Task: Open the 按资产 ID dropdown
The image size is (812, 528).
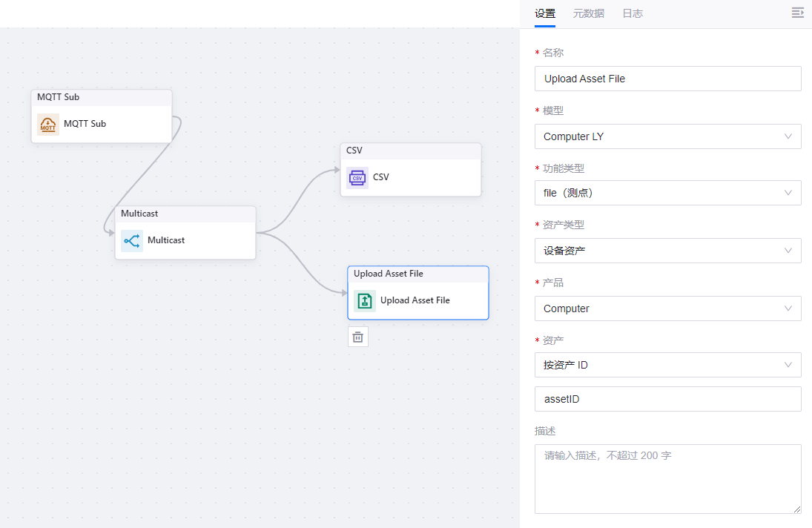Action: pos(667,365)
